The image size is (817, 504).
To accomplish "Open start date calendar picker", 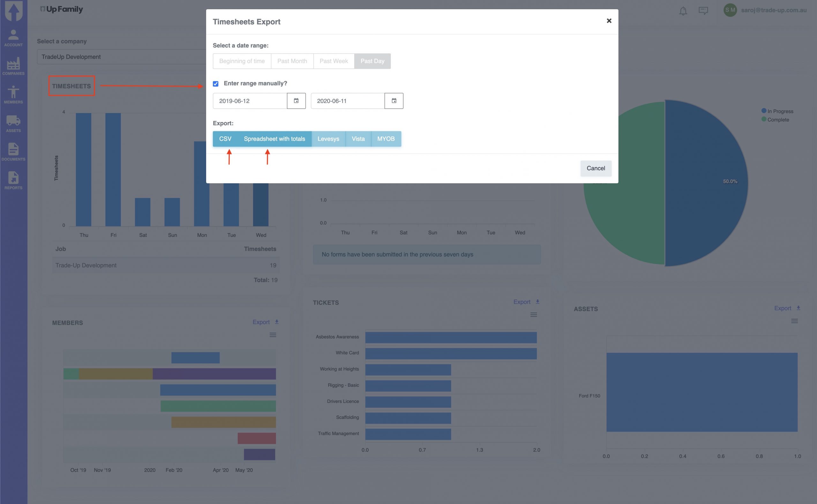I will (x=296, y=101).
